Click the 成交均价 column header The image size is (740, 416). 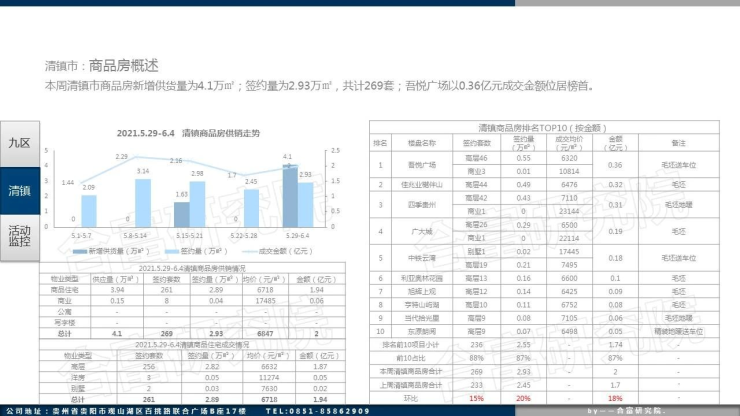click(x=569, y=143)
